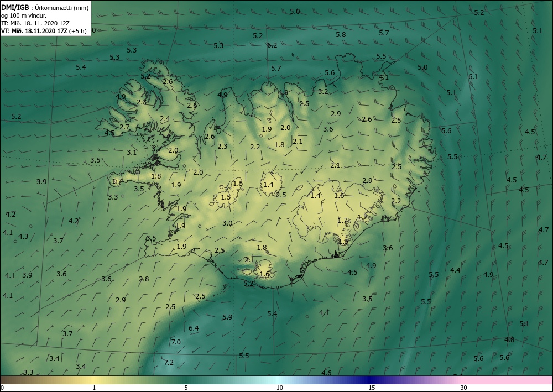Click the 'DMI/IGB : Úrkomumætti (mm)' title text

[x=45, y=7]
